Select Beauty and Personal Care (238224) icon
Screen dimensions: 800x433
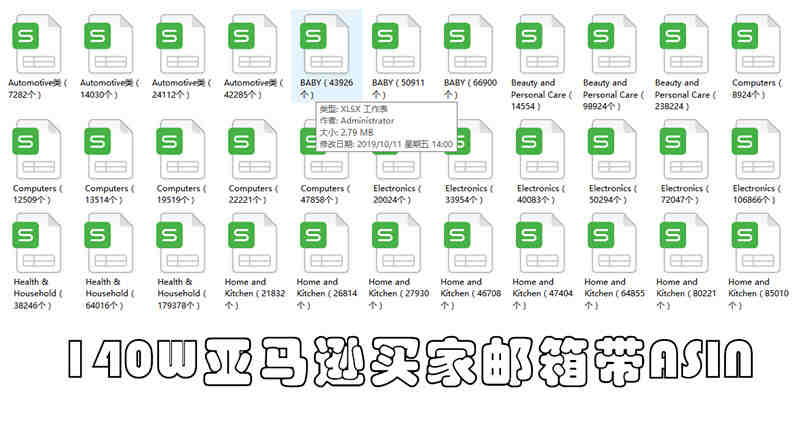[684, 44]
